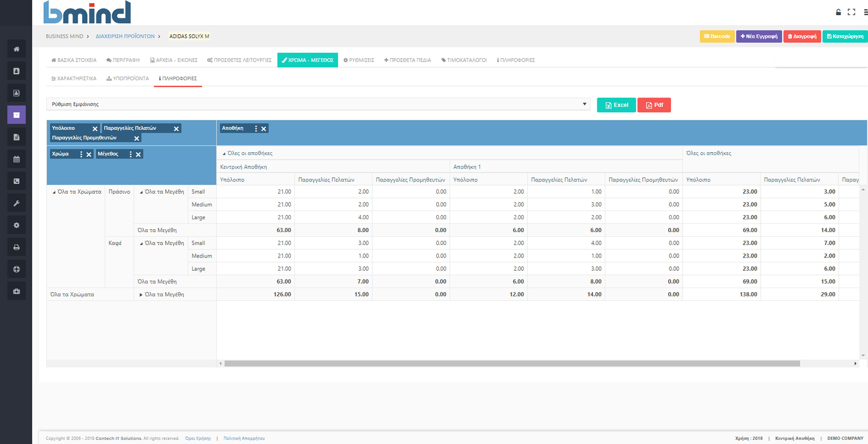
Task: Click the Αποθήκη 1 column header
Action: tap(566, 167)
